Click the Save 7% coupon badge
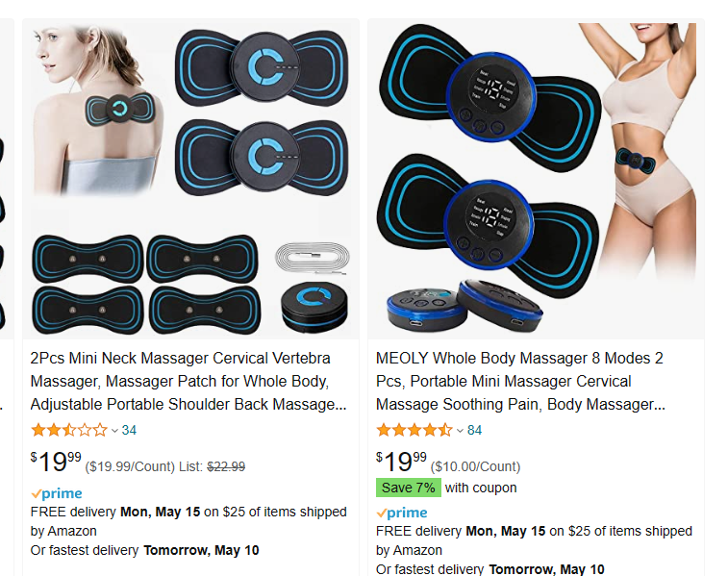Screen dimensions: 728x576 409,488
